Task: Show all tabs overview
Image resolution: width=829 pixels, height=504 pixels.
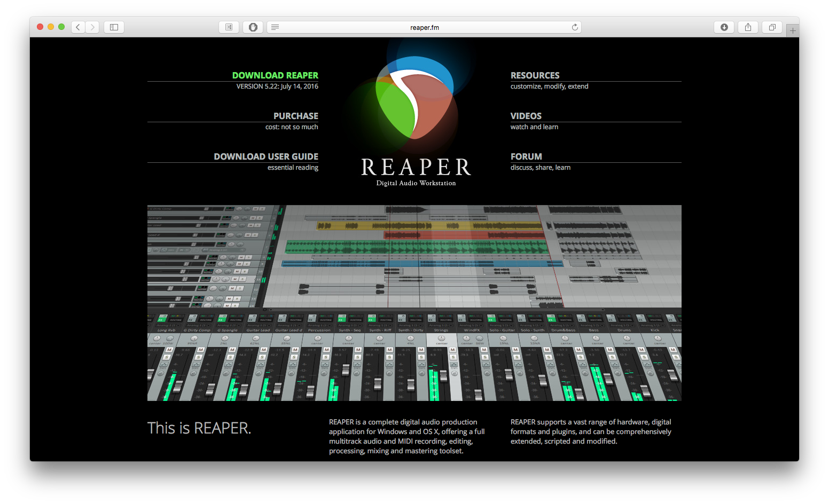Action: pyautogui.click(x=772, y=27)
